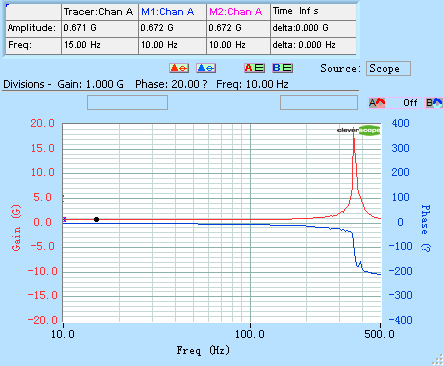Click the red triangle marker icon

pos(179,68)
